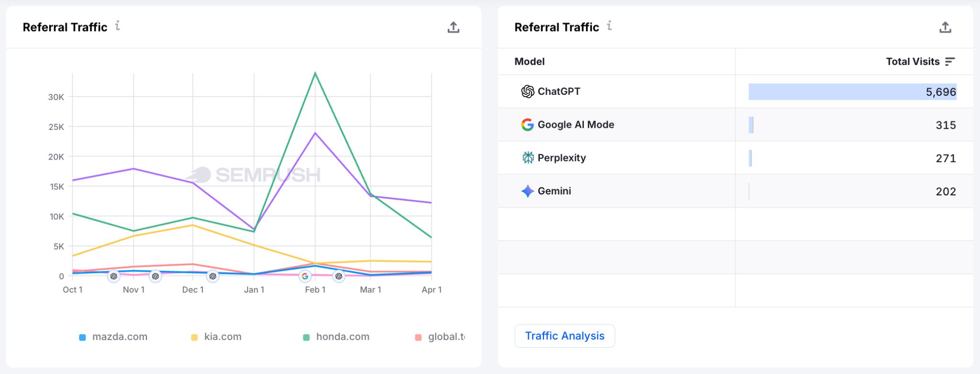This screenshot has width=980, height=374.
Task: Click the 5,696 visits value
Action: (941, 92)
